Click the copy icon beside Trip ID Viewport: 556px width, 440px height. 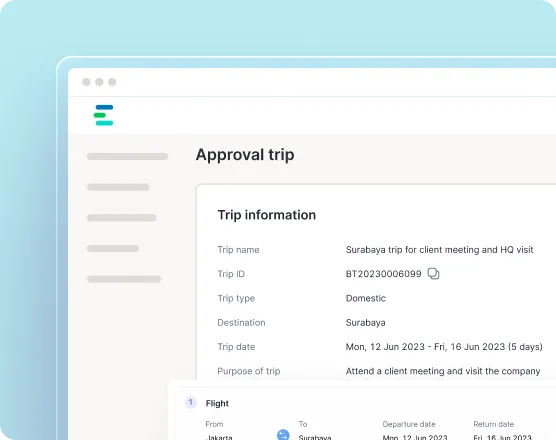tap(433, 274)
